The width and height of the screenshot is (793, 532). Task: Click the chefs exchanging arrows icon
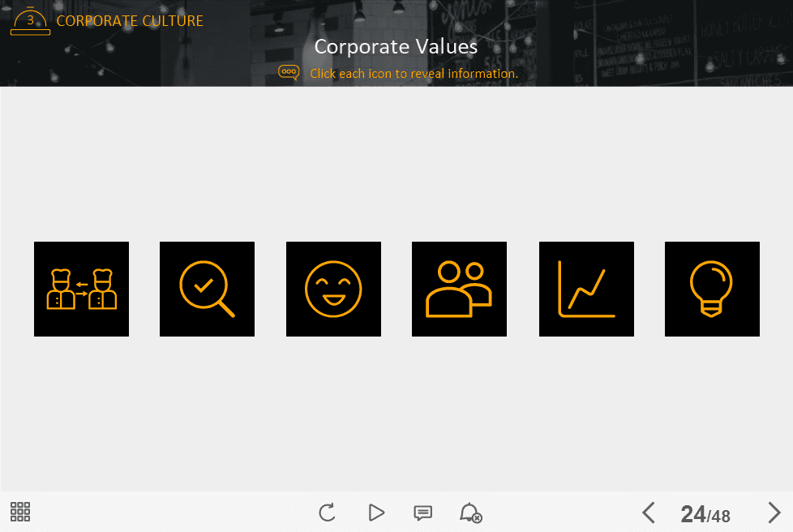coord(81,289)
